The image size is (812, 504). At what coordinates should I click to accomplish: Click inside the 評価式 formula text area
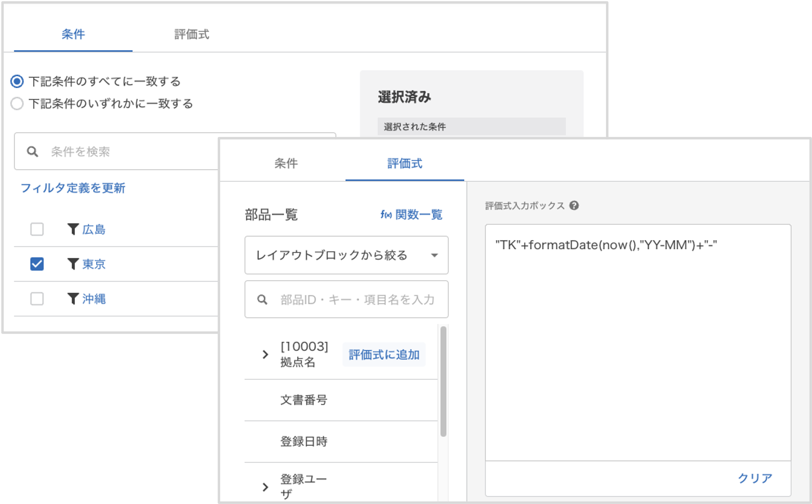(x=638, y=343)
